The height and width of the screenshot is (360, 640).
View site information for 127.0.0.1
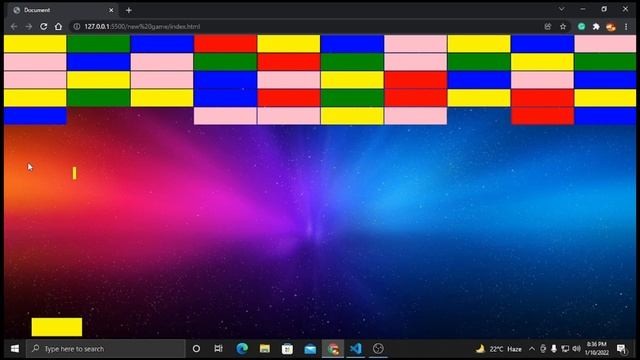pos(76,27)
